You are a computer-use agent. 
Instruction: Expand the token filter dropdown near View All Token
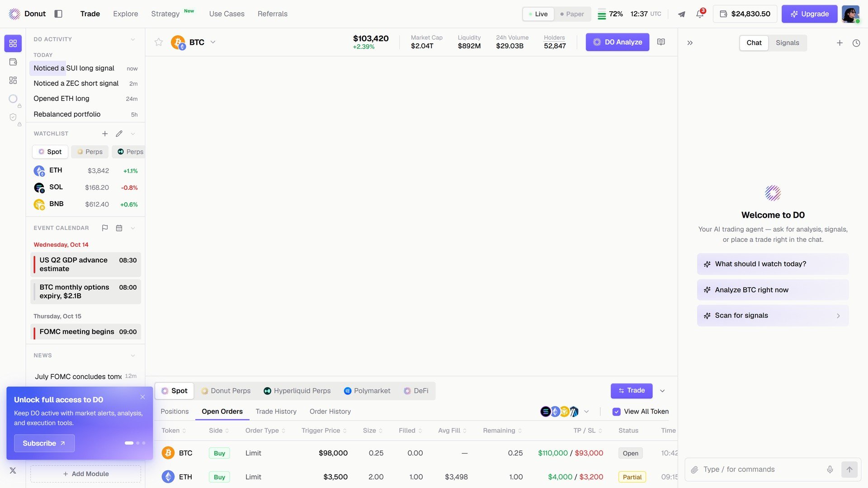[x=586, y=412]
